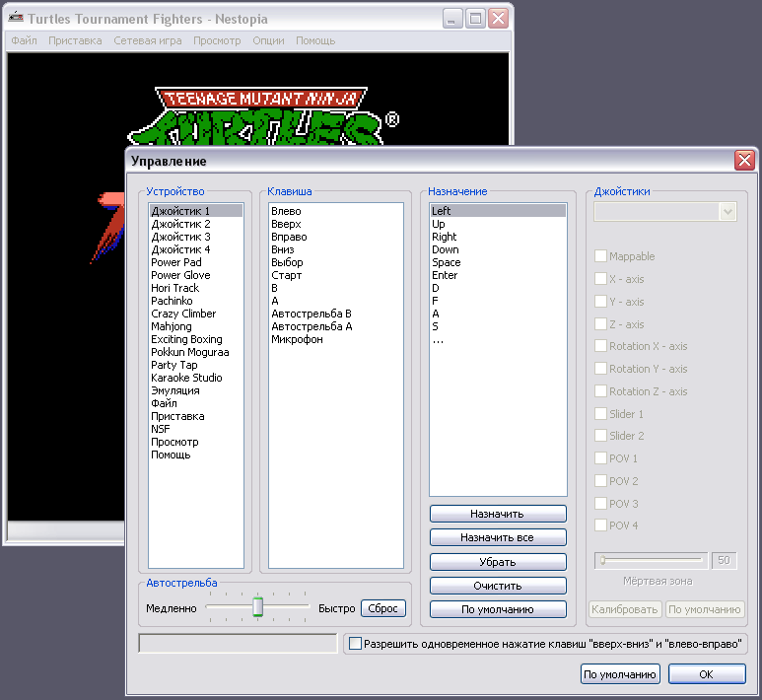Click the Автострельба speed slider thumb
The height and width of the screenshot is (700, 762).
pyautogui.click(x=258, y=606)
